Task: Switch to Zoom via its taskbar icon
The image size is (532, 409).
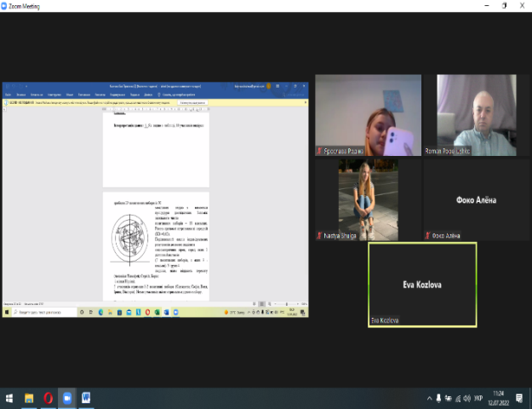Action: (x=67, y=398)
